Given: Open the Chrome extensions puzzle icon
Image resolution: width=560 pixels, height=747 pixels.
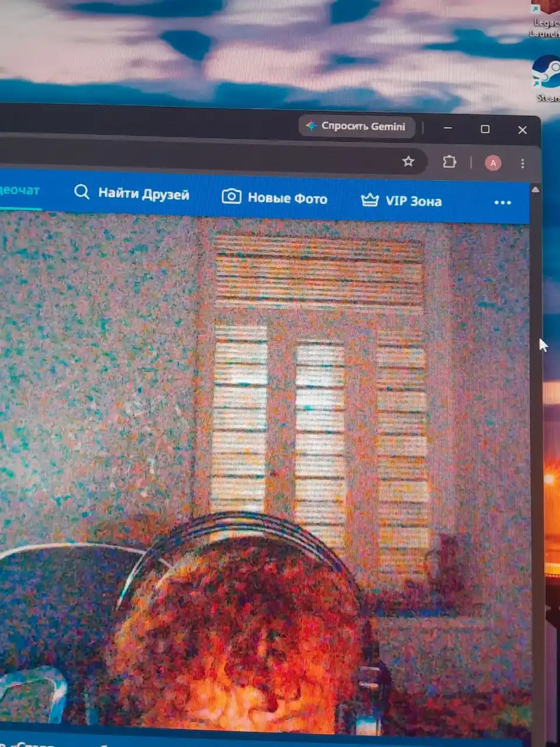Looking at the screenshot, I should [449, 162].
